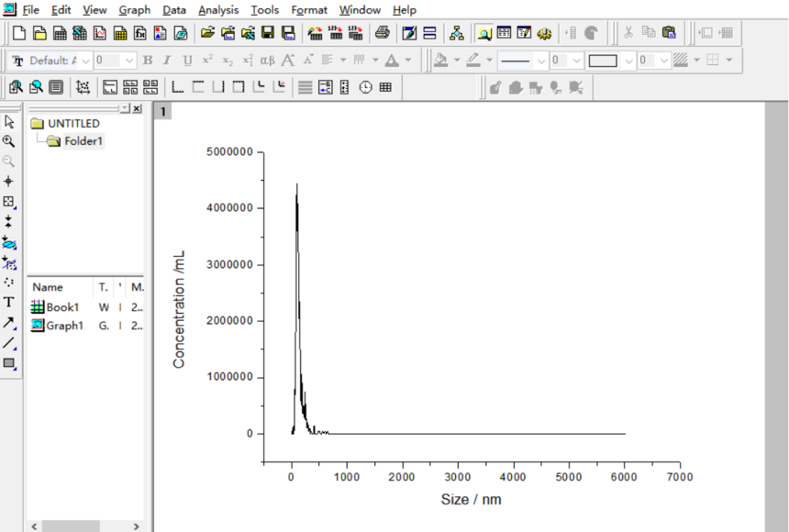Image resolution: width=789 pixels, height=532 pixels.
Task: Toggle subscript formatting
Action: (228, 61)
